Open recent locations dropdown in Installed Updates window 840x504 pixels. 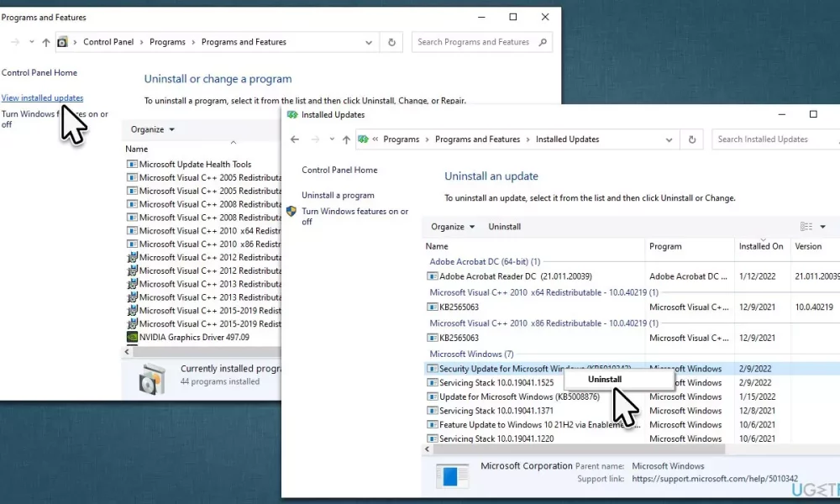332,139
